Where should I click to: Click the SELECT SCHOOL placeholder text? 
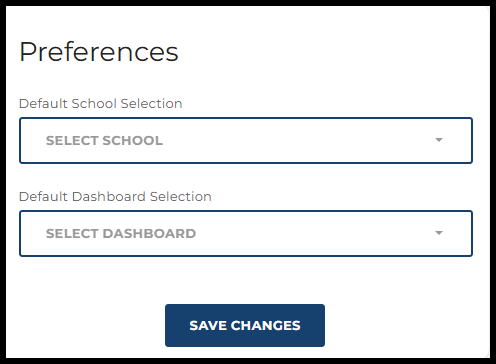point(104,141)
